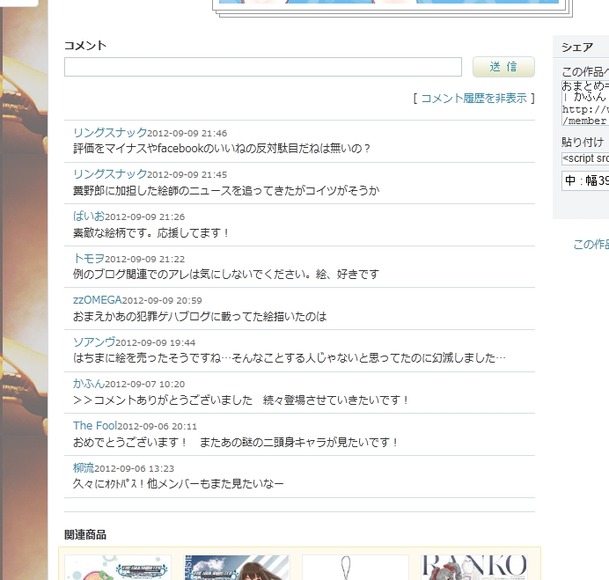The image size is (609, 580).
Task: Click the 送信 submit button
Action: [503, 67]
